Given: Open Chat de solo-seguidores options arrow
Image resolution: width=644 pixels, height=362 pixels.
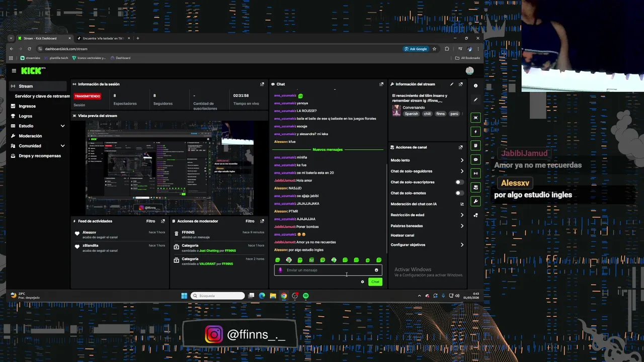Looking at the screenshot, I should coord(462,171).
